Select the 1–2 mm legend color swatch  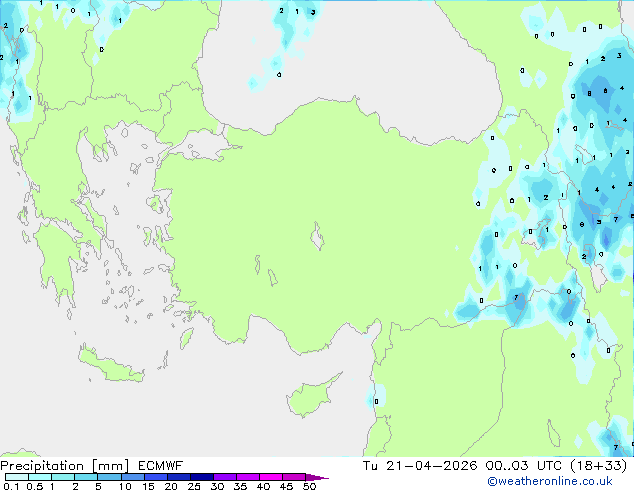click(63, 477)
